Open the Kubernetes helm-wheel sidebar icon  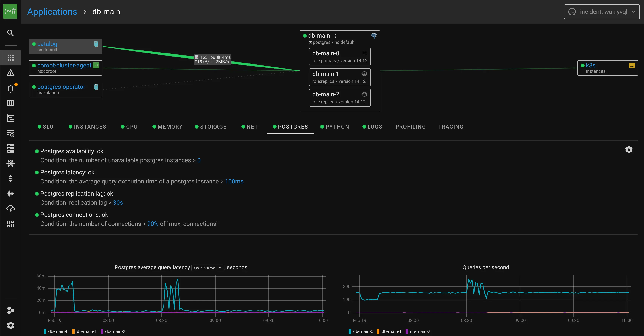pos(10,163)
